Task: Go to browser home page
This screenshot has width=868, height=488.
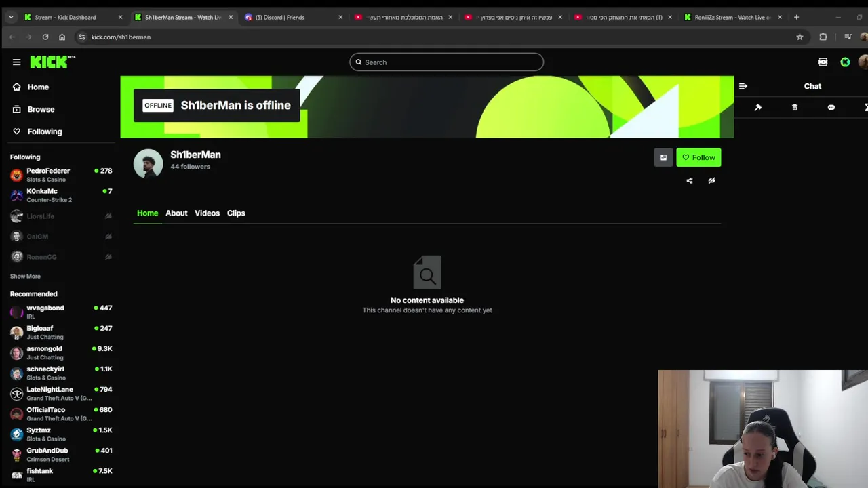Action: [62, 37]
